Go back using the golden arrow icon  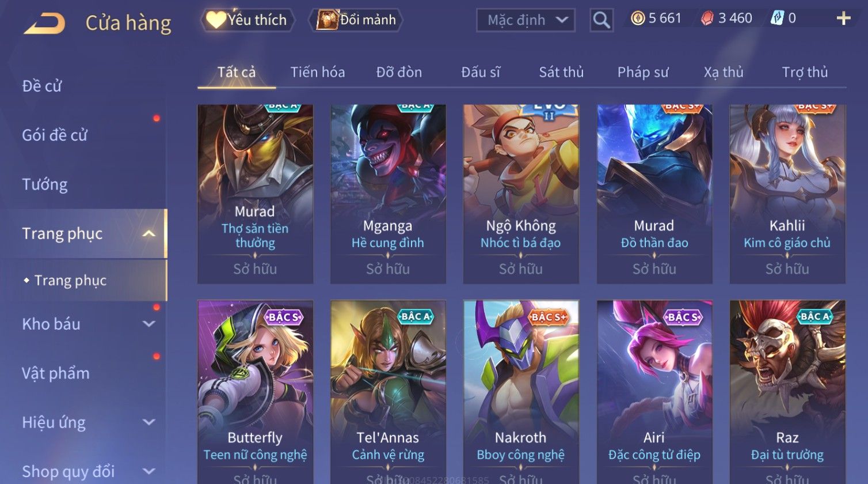click(44, 24)
